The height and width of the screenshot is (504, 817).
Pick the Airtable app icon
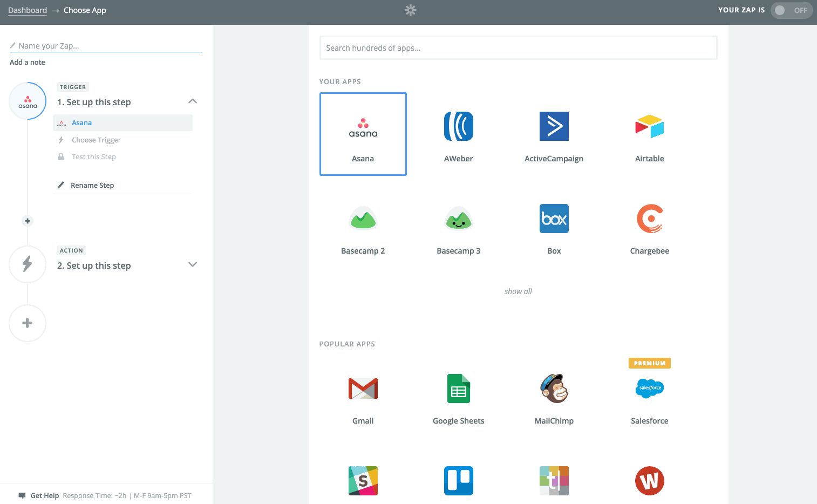point(650,126)
